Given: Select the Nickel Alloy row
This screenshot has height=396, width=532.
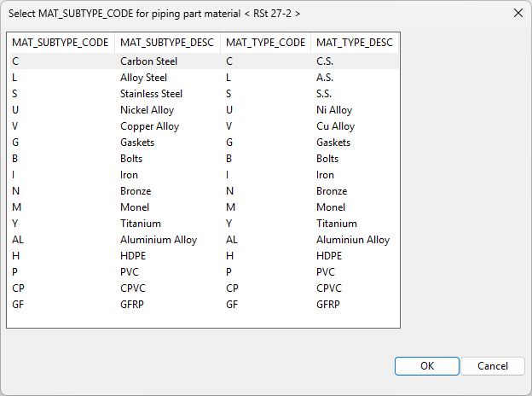Looking at the screenshot, I should point(146,110).
